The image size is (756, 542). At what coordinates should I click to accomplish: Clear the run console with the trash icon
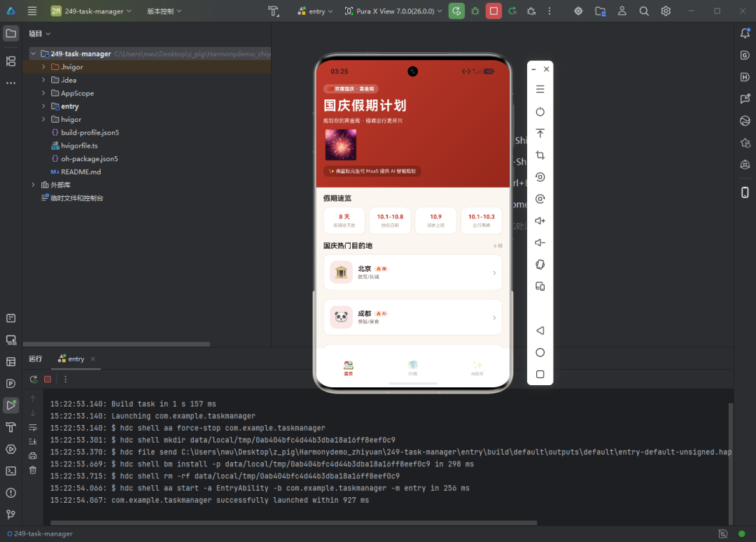click(33, 470)
